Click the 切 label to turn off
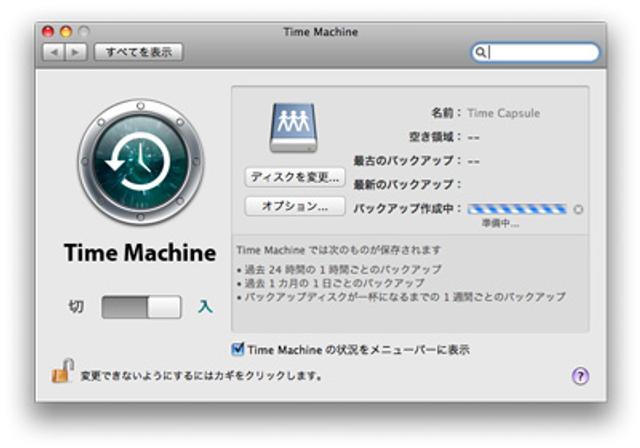The image size is (640, 448). point(76,307)
